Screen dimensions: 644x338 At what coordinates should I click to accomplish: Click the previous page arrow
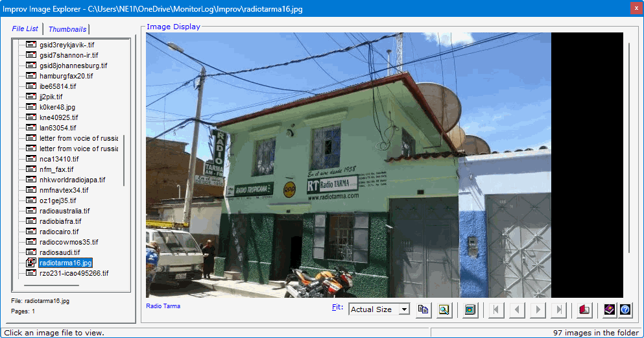517,309
